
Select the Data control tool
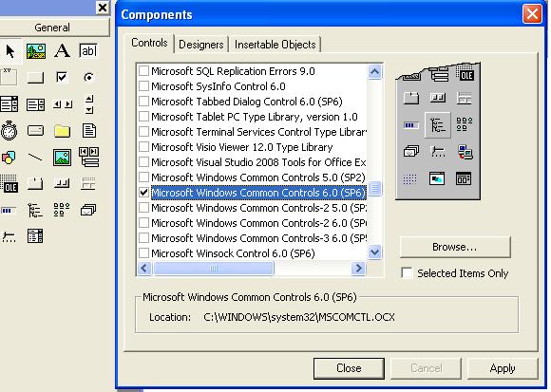(89, 157)
